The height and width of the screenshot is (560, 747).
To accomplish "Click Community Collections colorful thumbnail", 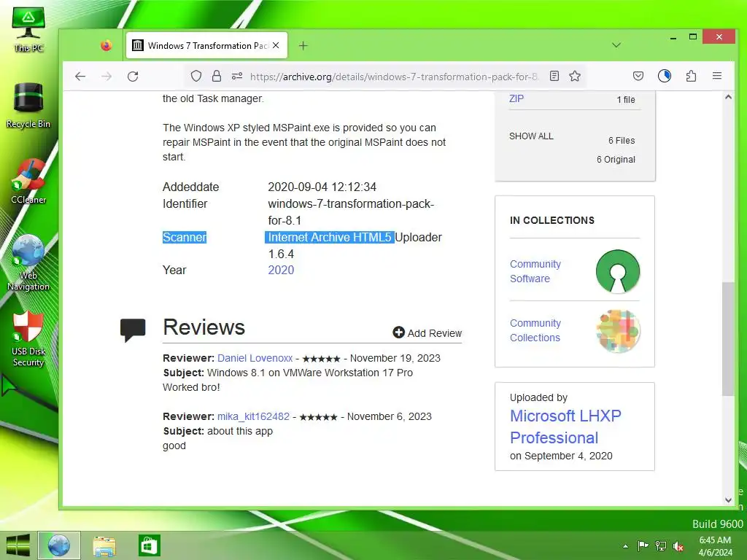I will (618, 330).
